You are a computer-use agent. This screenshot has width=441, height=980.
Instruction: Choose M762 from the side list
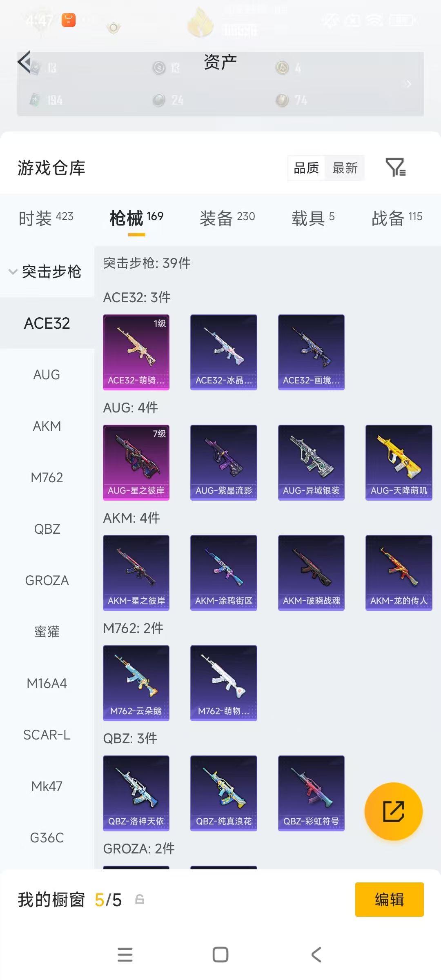click(x=47, y=477)
